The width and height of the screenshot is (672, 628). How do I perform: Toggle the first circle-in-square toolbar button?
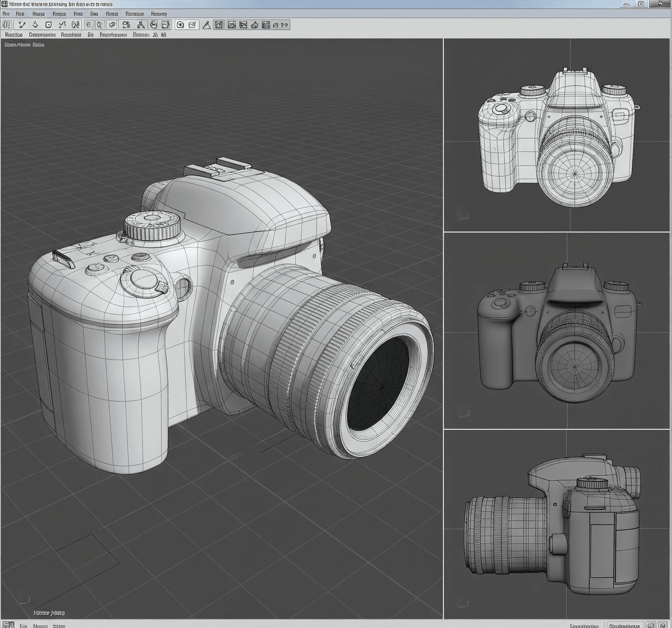(89, 25)
